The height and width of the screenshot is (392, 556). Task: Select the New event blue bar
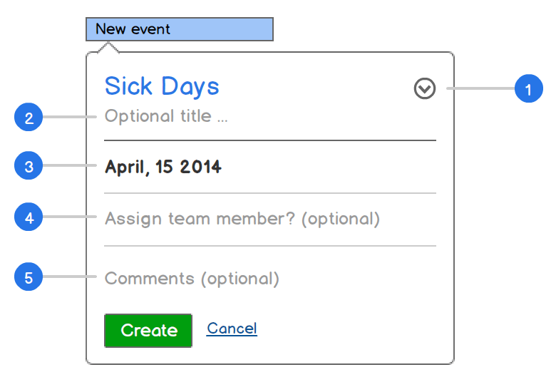pyautogui.click(x=179, y=29)
